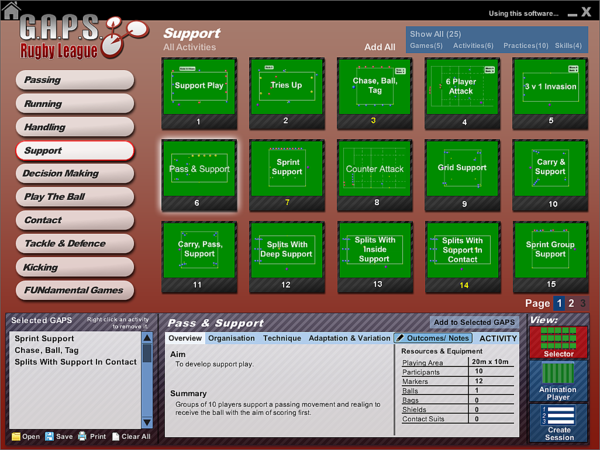This screenshot has height=450, width=600.
Task: Select the Counter Attack activity thumbnail
Action: 375,168
